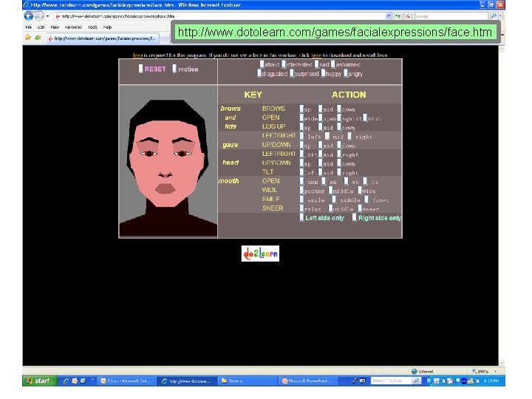The image size is (532, 399).
Task: Set head TILT to left
Action: (301, 172)
